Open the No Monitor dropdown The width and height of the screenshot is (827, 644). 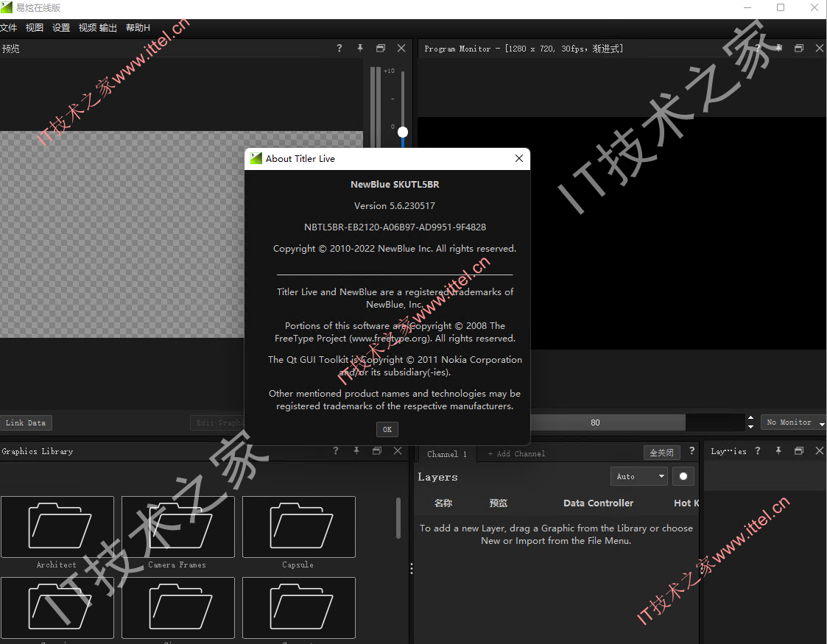793,422
